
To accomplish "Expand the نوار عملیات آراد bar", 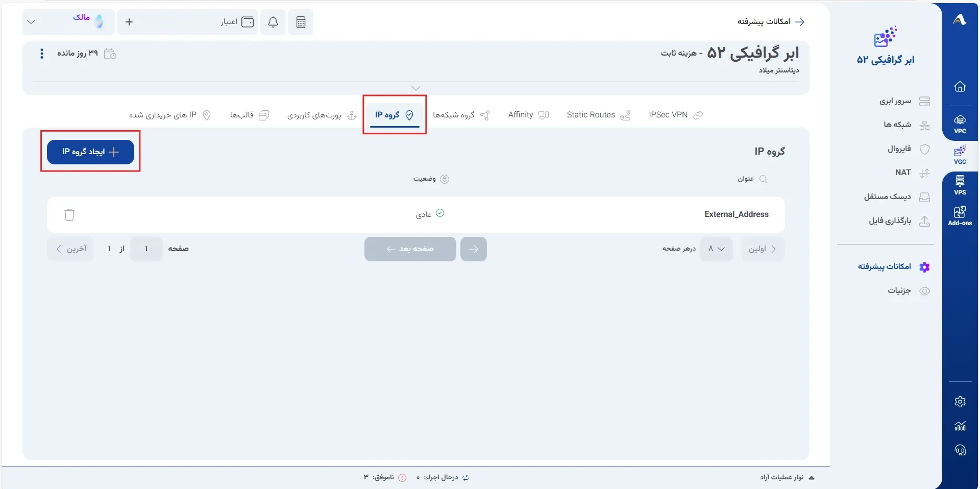I will 787,477.
